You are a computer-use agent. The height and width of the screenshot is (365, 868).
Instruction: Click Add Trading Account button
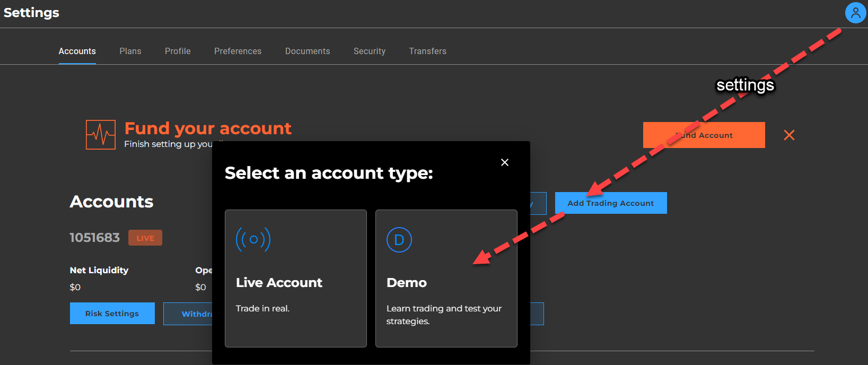point(611,203)
